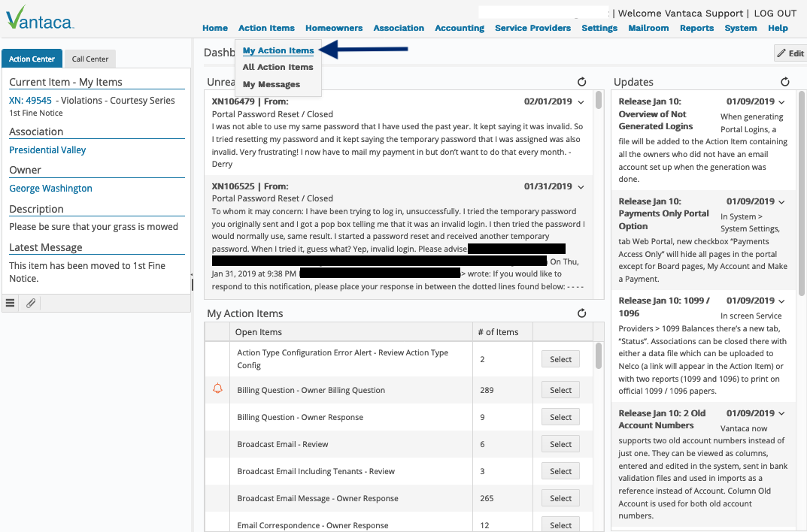This screenshot has width=807, height=532.
Task: Open owner George Washington link
Action: pyautogui.click(x=50, y=188)
